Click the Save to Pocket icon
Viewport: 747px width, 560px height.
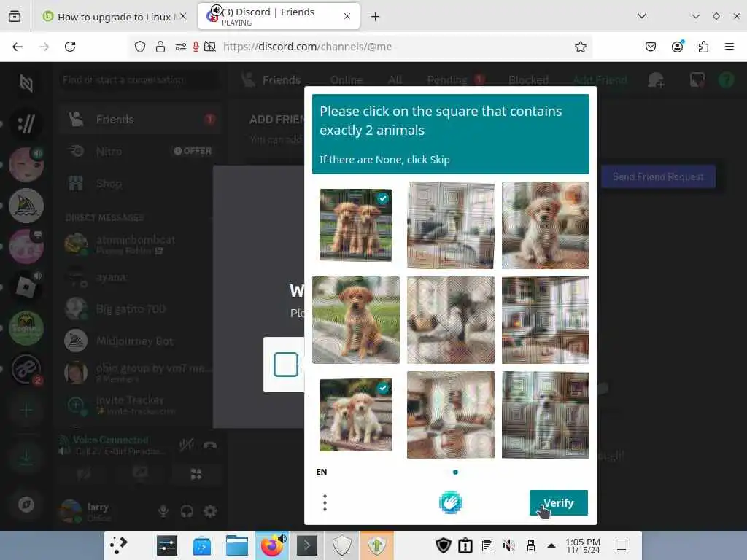(650, 47)
